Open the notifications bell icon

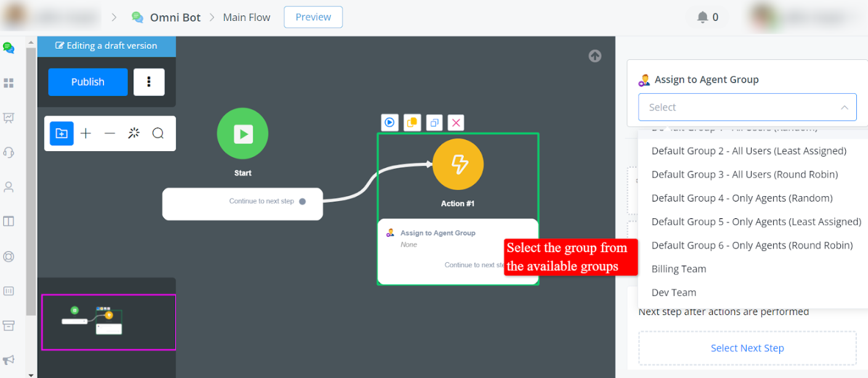coord(702,17)
